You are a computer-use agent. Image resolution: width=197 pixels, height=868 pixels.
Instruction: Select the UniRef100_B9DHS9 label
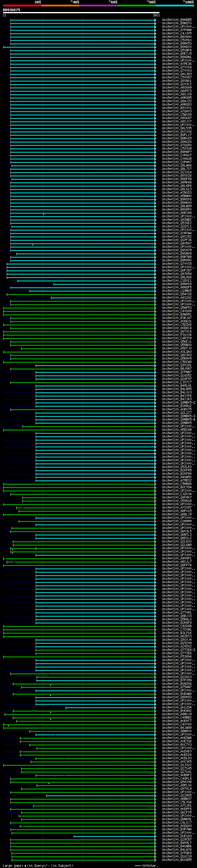(177, 284)
